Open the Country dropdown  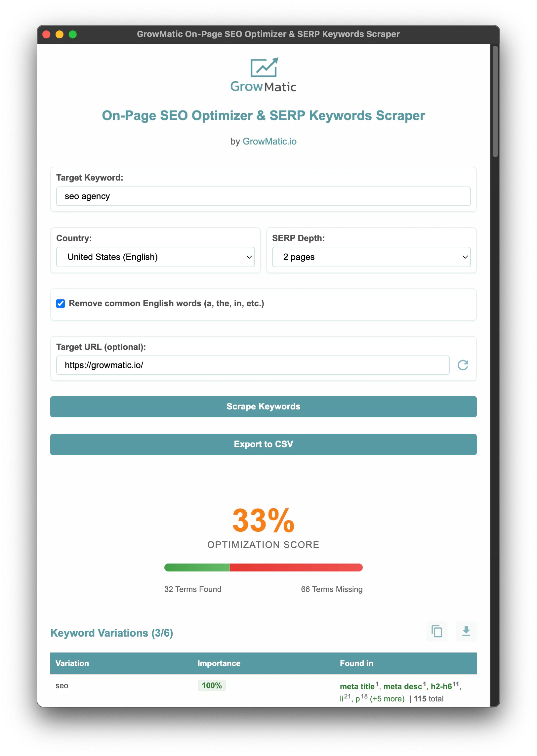155,257
